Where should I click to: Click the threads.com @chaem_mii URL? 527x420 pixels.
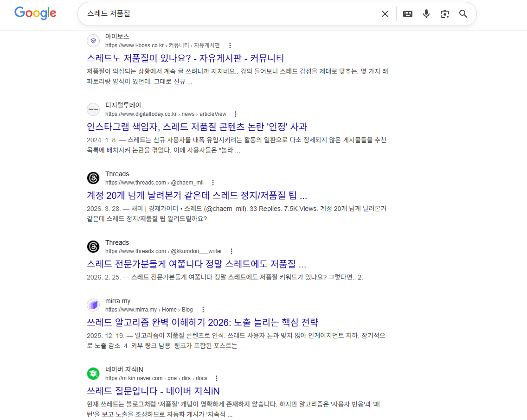tap(154, 183)
